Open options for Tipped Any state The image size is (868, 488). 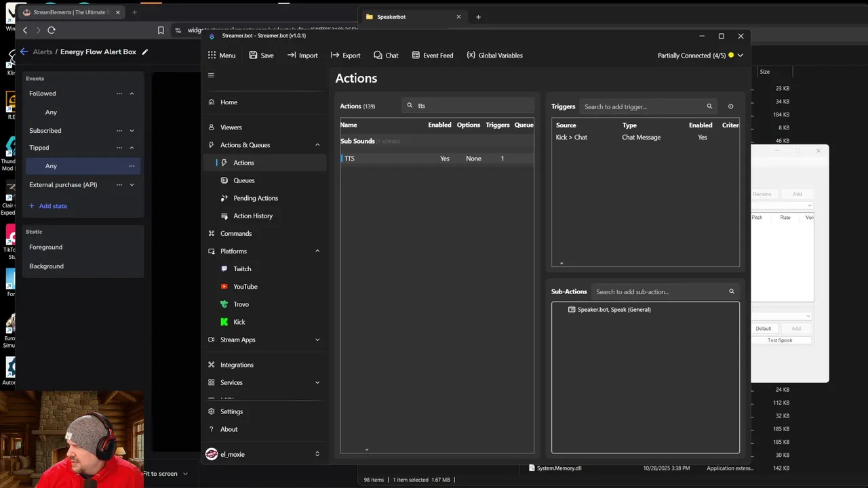pos(132,166)
